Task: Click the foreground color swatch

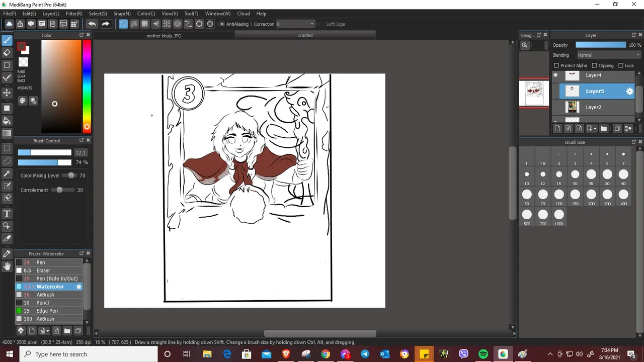Action: tap(21, 47)
